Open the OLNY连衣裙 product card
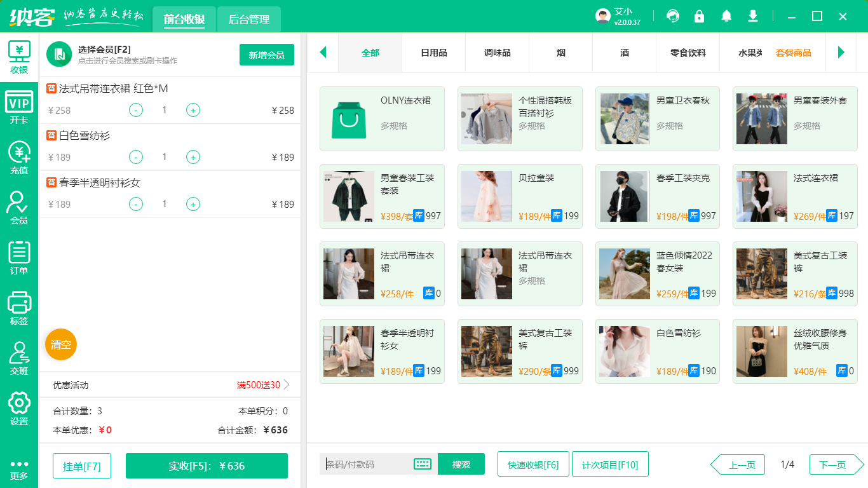This screenshot has width=868, height=488. click(x=382, y=119)
